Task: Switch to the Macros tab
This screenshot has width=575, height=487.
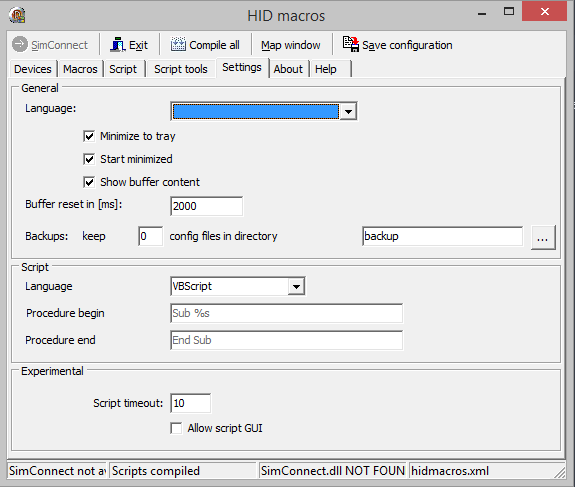Action: click(x=80, y=69)
